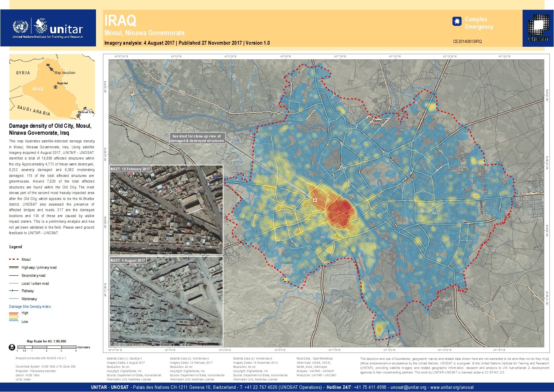Viewport: 554px width, 392px height.
Task: Click the UNOSAT logo at top right
Action: 538,28
